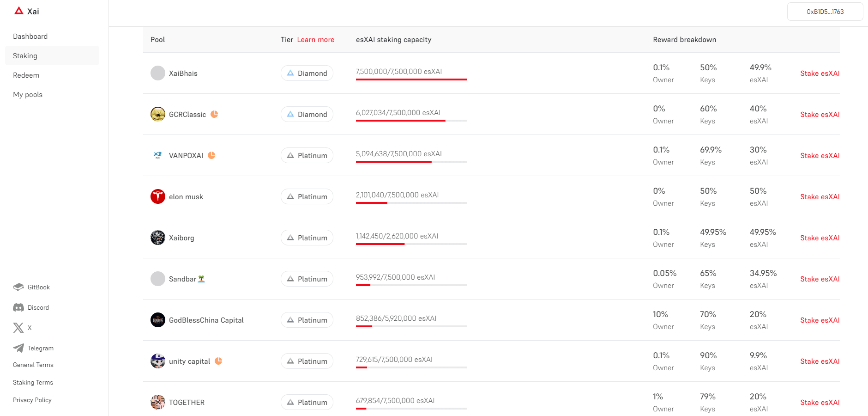Click the GCRClassic staking capacity progress bar

point(411,121)
